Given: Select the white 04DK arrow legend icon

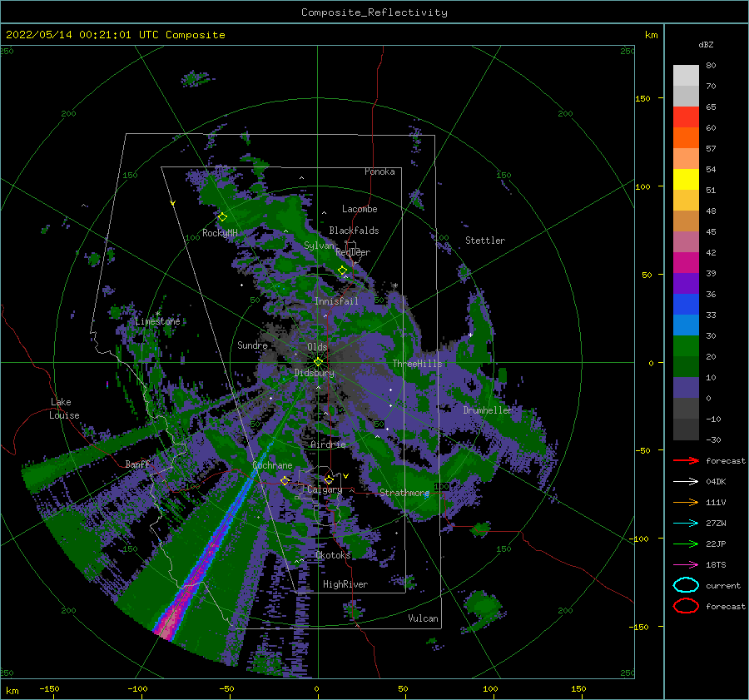Looking at the screenshot, I should [686, 481].
